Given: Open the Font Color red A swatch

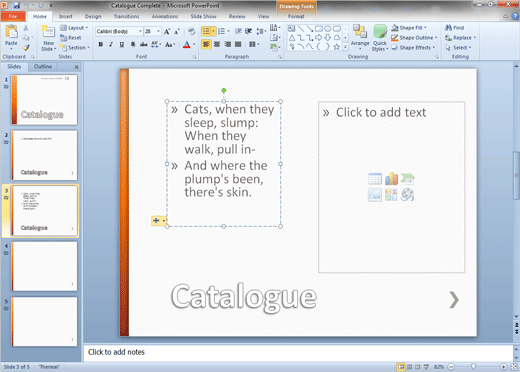Looking at the screenshot, I should pos(187,44).
